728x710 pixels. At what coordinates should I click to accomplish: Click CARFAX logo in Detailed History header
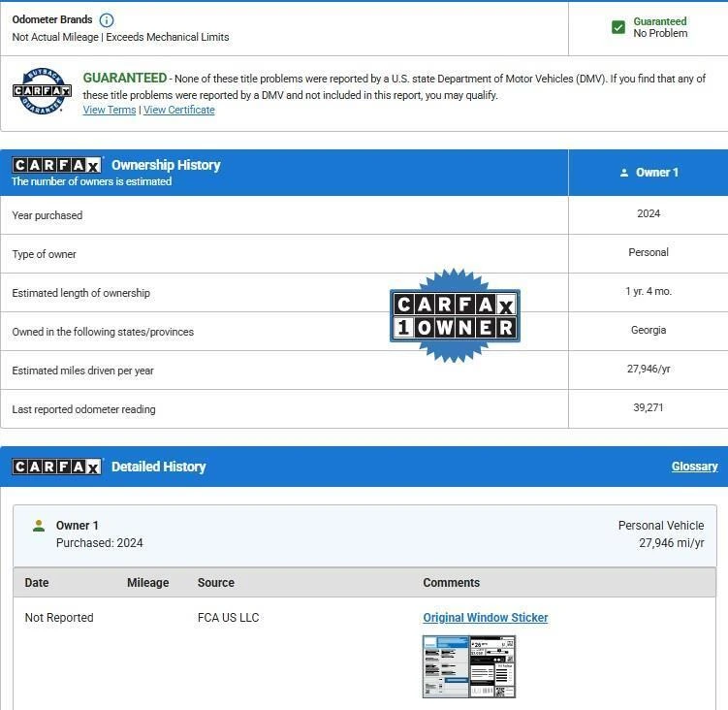[x=57, y=467]
